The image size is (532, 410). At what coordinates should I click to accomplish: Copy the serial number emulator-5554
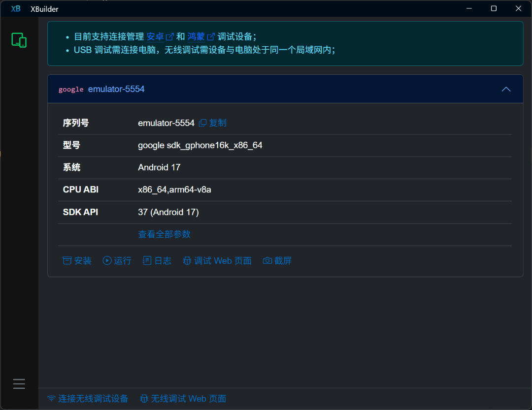213,123
